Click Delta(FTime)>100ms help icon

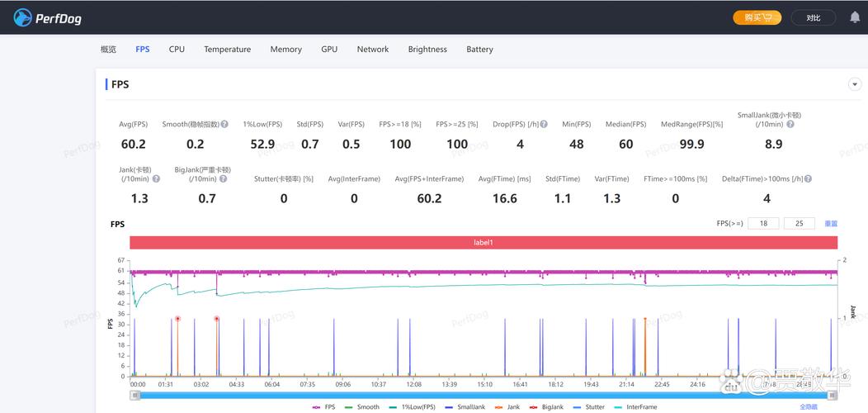tap(809, 179)
